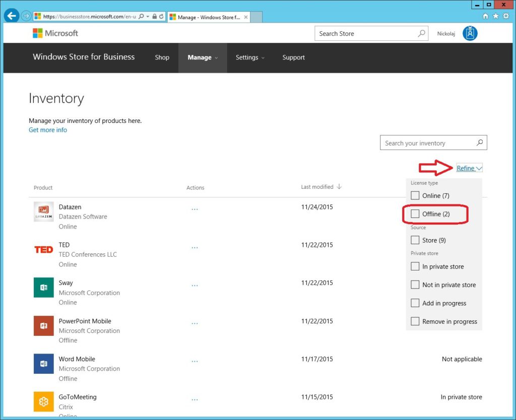Image resolution: width=516 pixels, height=420 pixels.
Task: Check the Add in progress filter
Action: point(415,303)
